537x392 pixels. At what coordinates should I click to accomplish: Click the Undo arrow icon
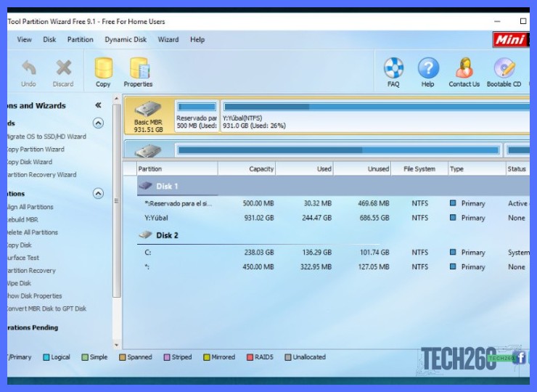click(x=29, y=68)
